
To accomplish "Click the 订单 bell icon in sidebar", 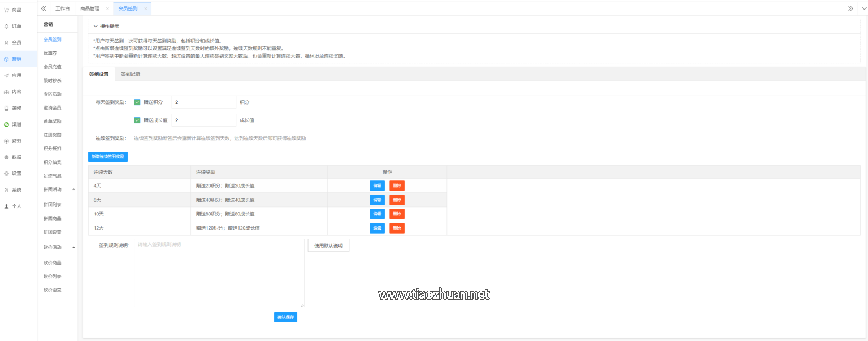I will [6, 26].
